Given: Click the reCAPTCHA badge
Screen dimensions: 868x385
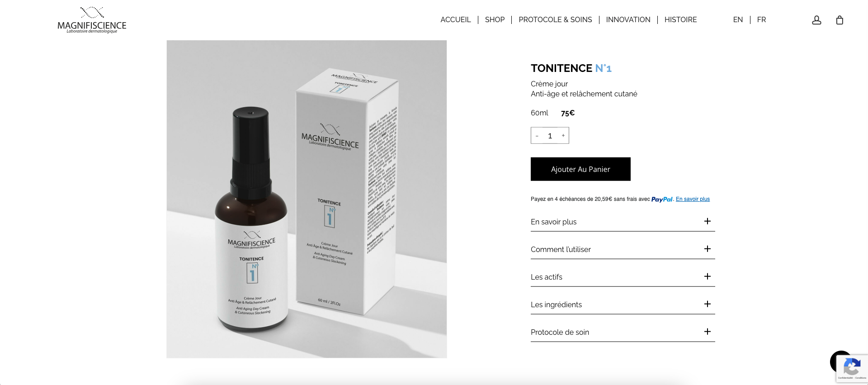Looking at the screenshot, I should 852,369.
